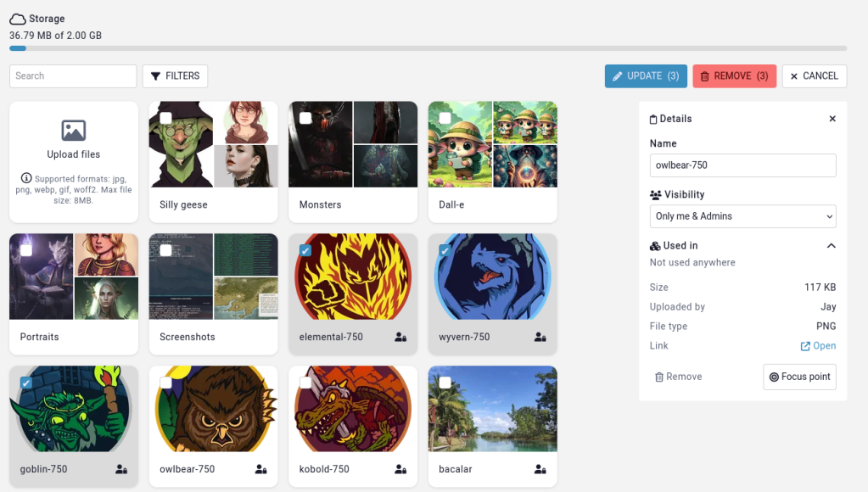Close the Details panel
The height and width of the screenshot is (492, 868).
(831, 119)
